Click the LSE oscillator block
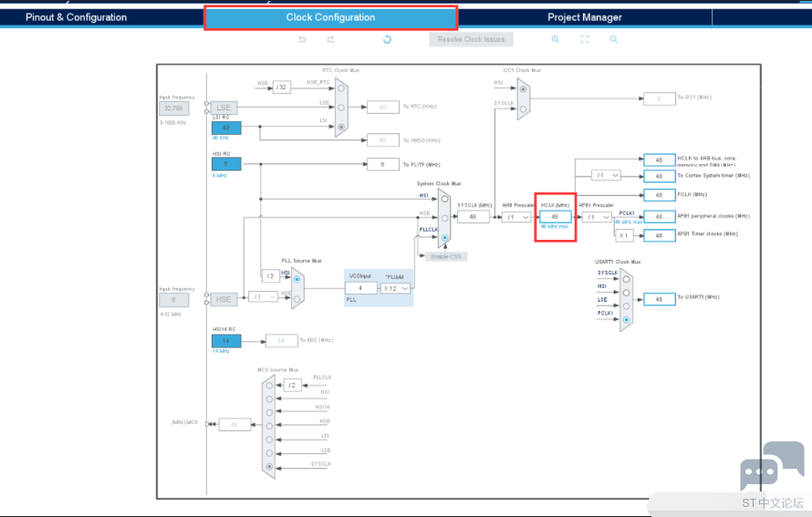The width and height of the screenshot is (812, 517). click(224, 108)
